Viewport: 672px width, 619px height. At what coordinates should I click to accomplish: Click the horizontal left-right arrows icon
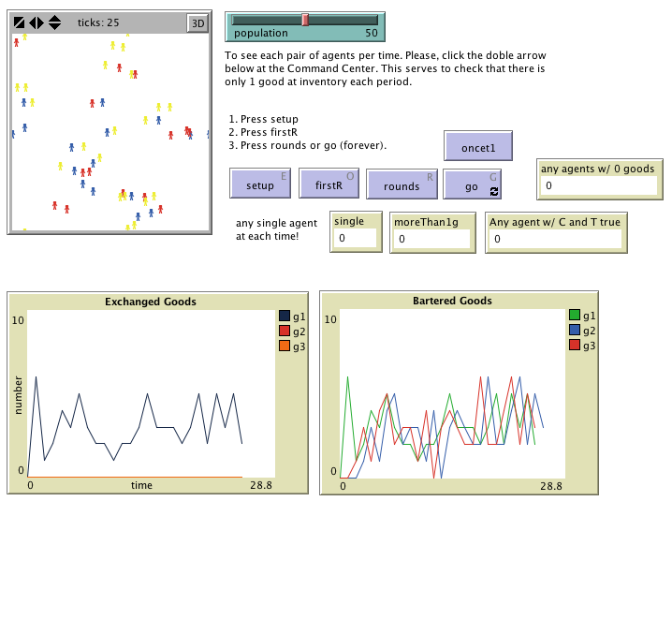point(36,22)
